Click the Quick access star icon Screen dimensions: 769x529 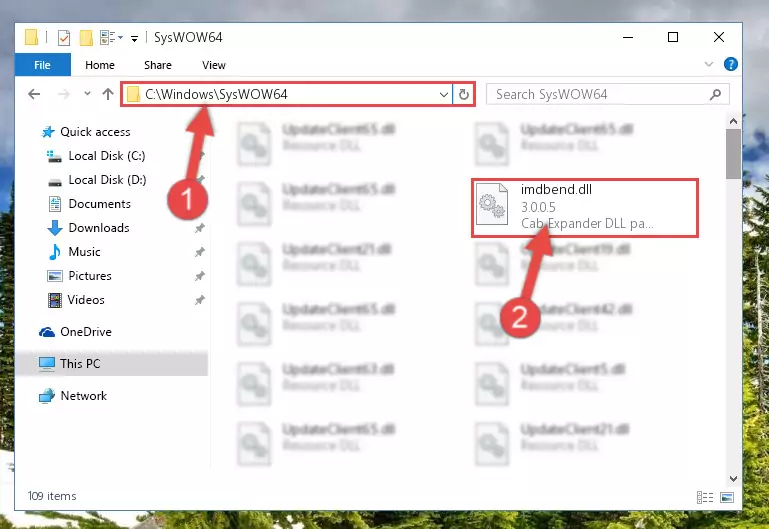[x=48, y=132]
